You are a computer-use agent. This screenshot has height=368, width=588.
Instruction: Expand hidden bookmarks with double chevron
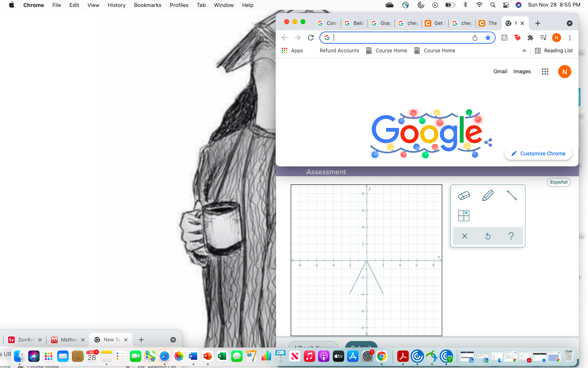click(x=524, y=50)
